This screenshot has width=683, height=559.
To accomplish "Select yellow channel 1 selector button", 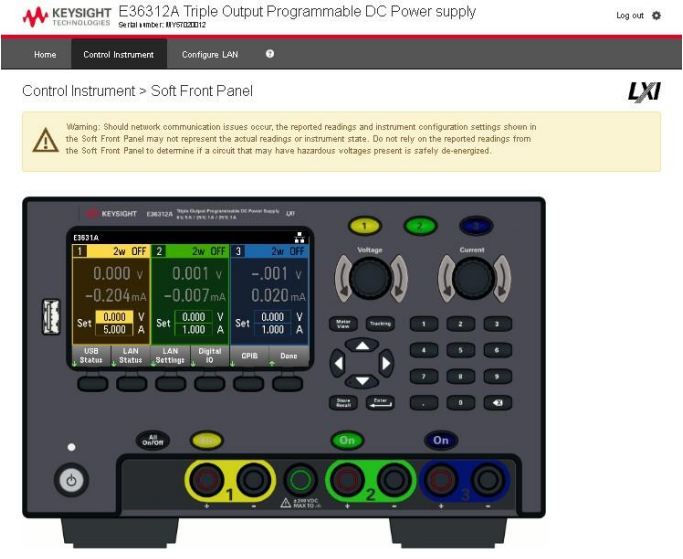I will [365, 226].
